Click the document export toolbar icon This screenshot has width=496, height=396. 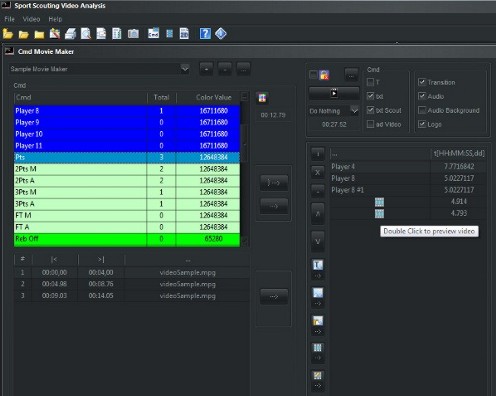click(x=101, y=34)
